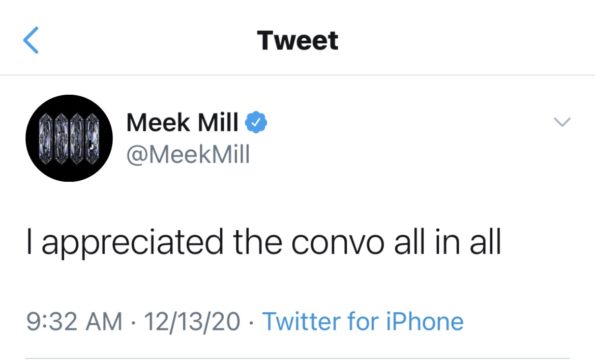Select the @MeekMill handle

coord(188,154)
